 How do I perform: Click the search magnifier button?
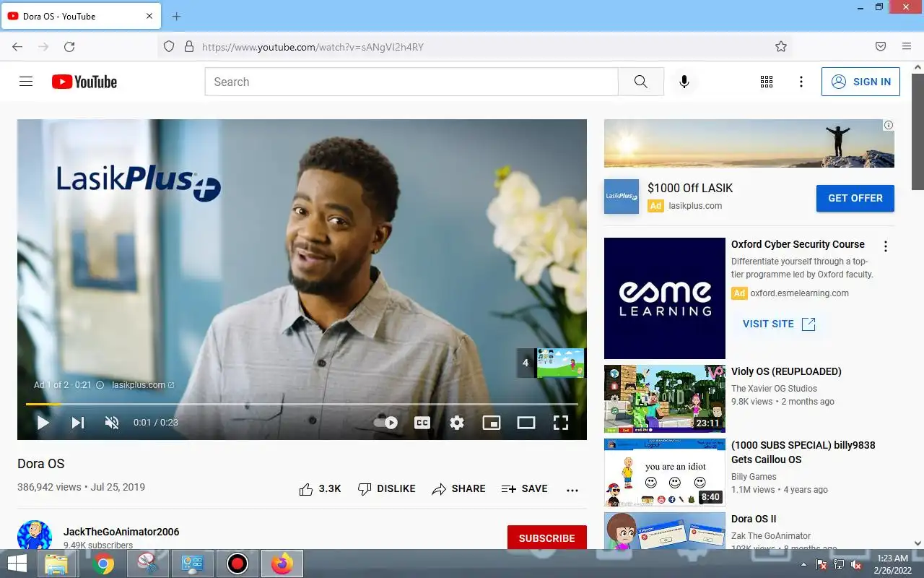point(641,82)
